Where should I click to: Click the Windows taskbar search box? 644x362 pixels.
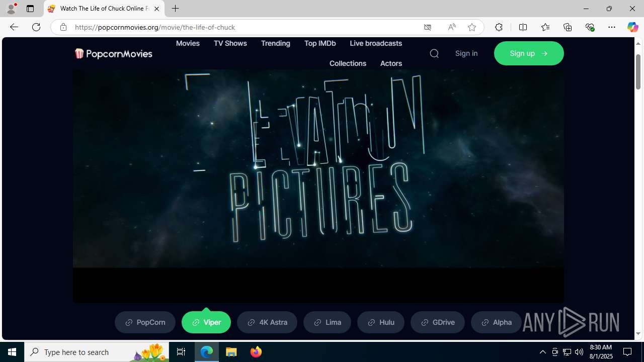[97, 352]
